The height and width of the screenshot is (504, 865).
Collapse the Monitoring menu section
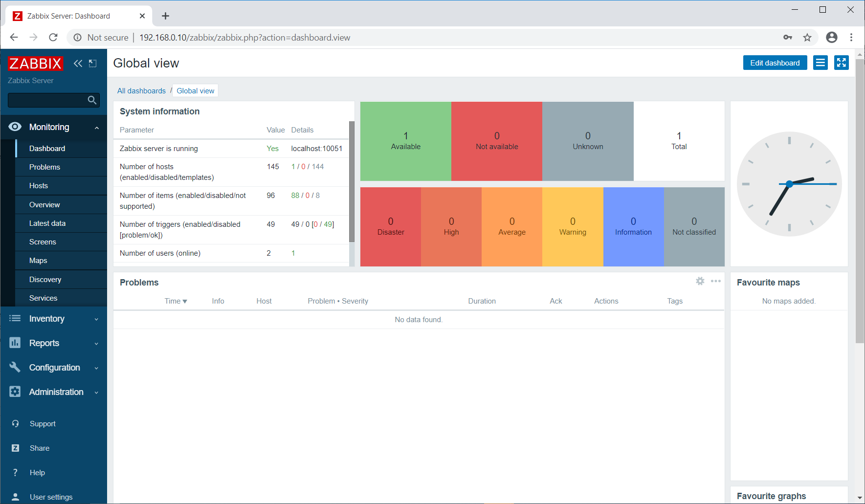pyautogui.click(x=97, y=128)
